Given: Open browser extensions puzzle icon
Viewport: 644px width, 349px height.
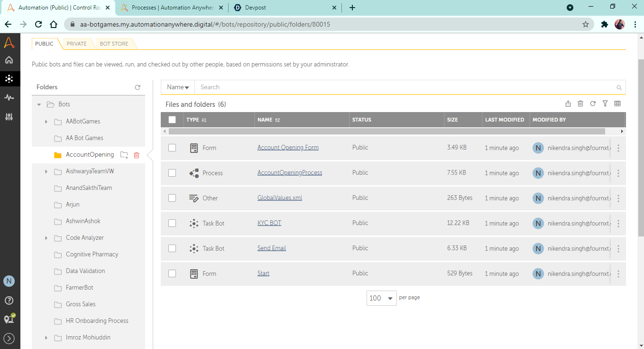Looking at the screenshot, I should (x=604, y=24).
